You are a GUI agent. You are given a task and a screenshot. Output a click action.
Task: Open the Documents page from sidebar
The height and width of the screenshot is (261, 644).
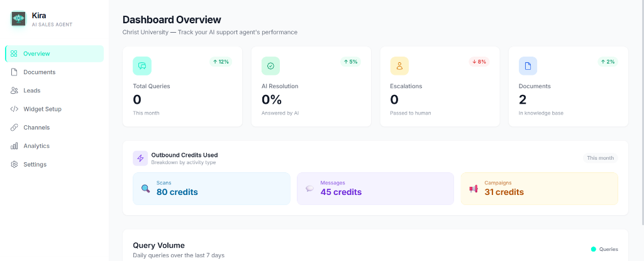pyautogui.click(x=55, y=72)
